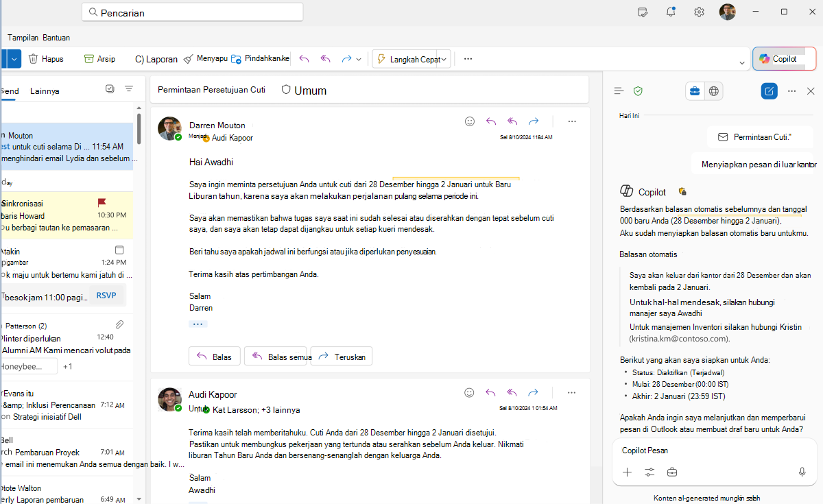Expand the new mail split dropdown
The image size is (823, 504).
pyautogui.click(x=14, y=59)
